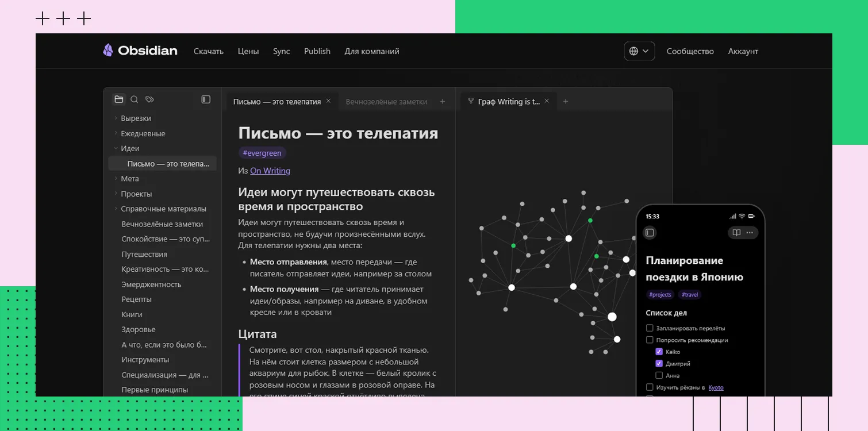This screenshot has height=431, width=868.
Task: Select the large white graph node
Action: click(612, 317)
